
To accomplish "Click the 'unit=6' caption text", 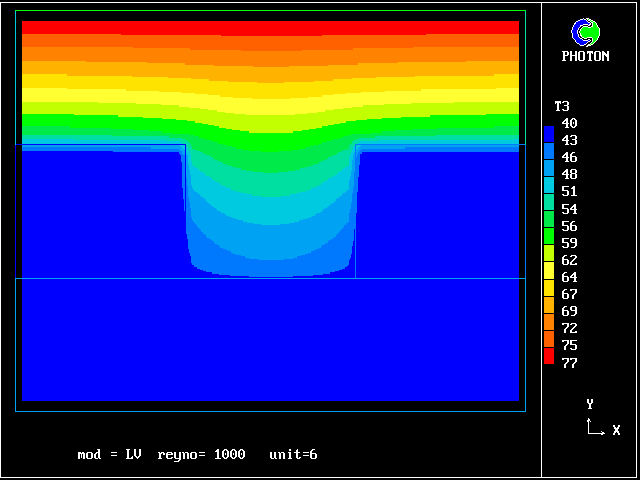I will (x=293, y=455).
